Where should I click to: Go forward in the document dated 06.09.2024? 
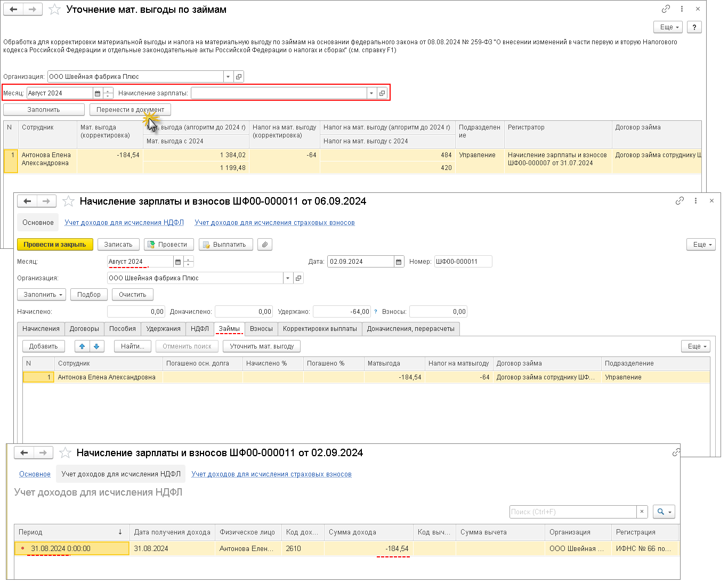(46, 201)
